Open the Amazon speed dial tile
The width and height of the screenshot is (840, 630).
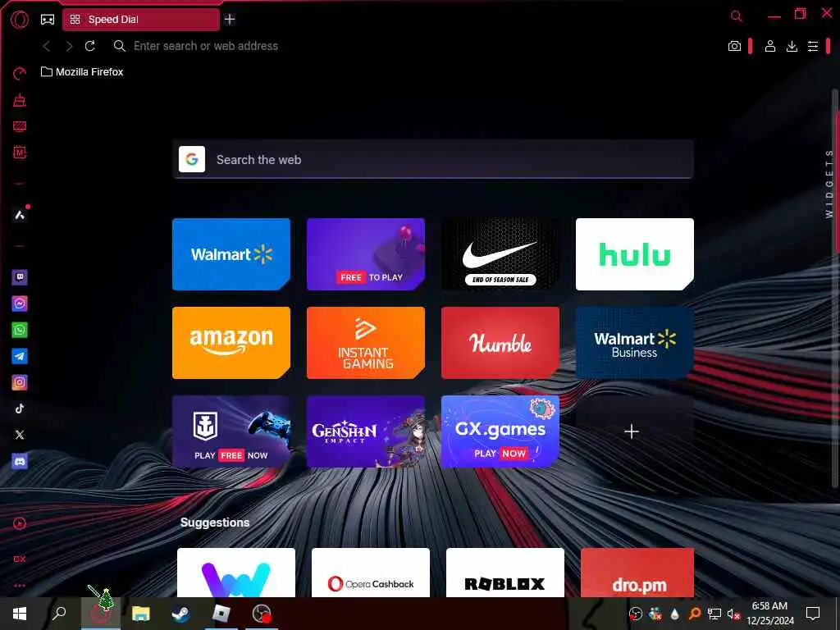point(231,343)
